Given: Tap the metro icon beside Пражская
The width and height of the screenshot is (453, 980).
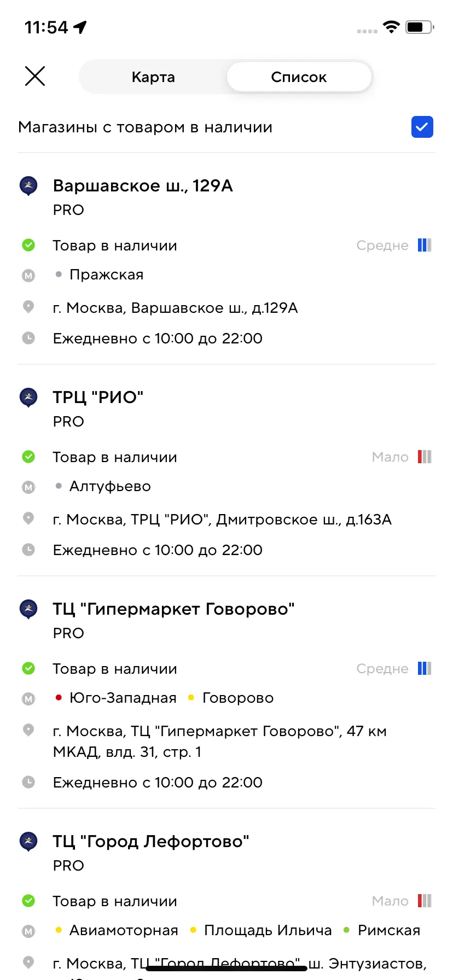Looking at the screenshot, I should click(x=28, y=276).
